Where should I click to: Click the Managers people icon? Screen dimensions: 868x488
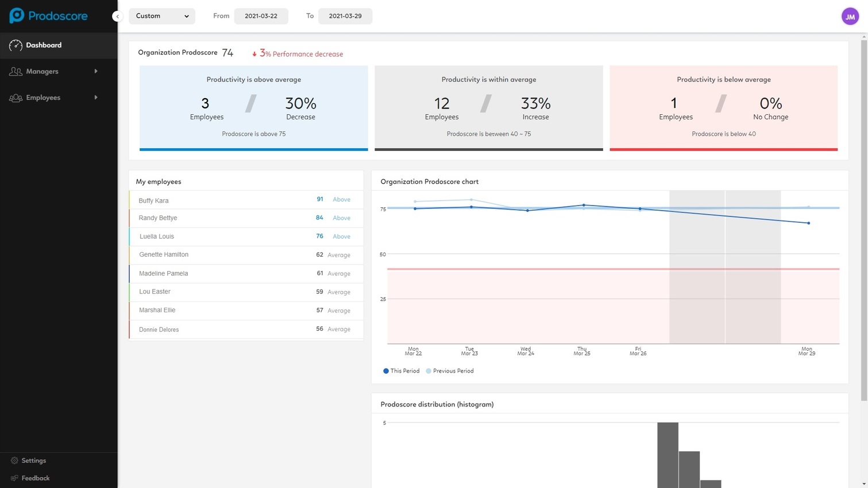(x=16, y=72)
